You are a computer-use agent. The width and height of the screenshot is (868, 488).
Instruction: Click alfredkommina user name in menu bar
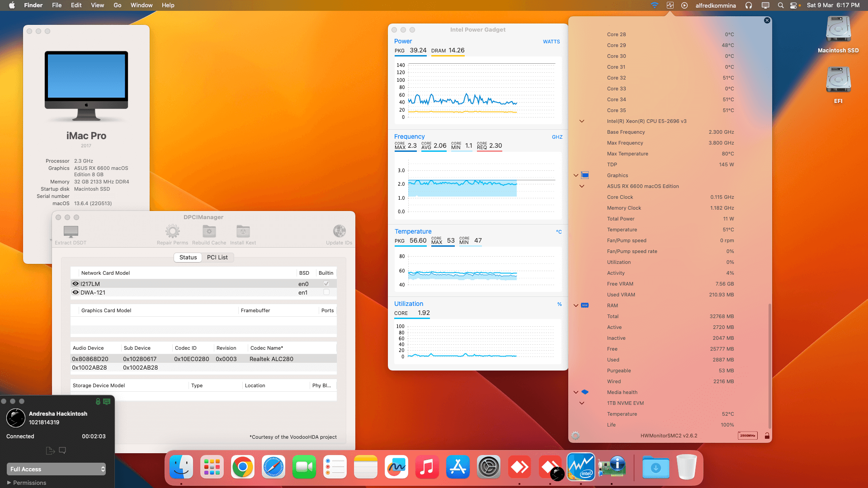coord(716,5)
